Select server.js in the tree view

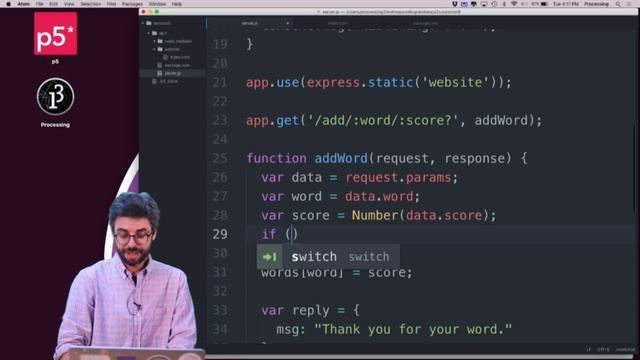coord(173,73)
